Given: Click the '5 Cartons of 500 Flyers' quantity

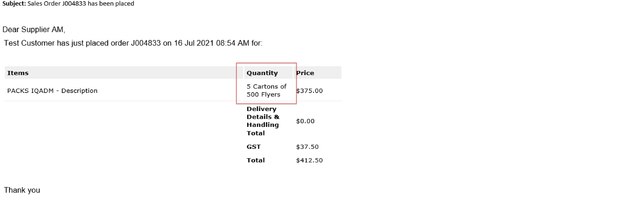Looking at the screenshot, I should click(x=266, y=90).
